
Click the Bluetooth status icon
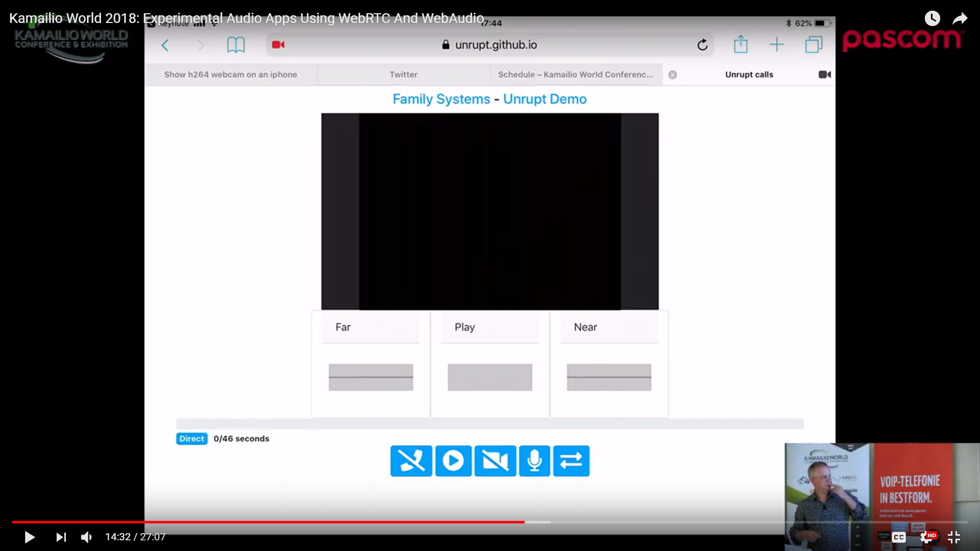coord(789,23)
